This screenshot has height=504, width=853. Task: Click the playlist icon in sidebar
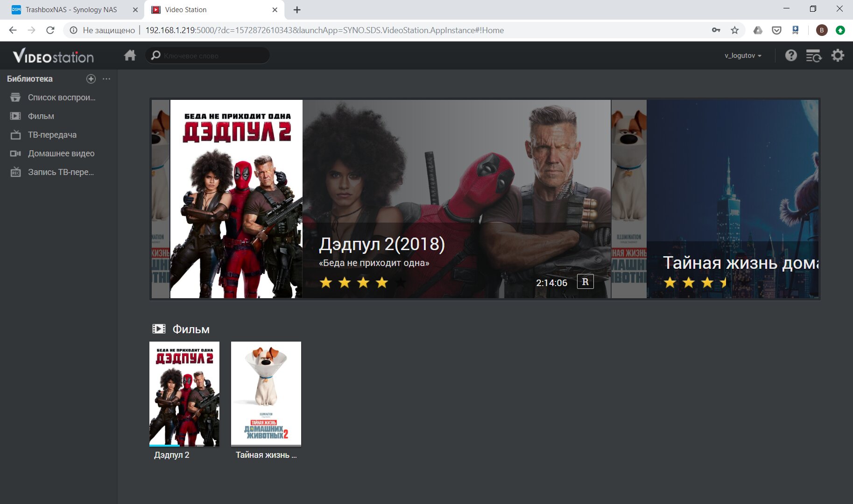15,98
